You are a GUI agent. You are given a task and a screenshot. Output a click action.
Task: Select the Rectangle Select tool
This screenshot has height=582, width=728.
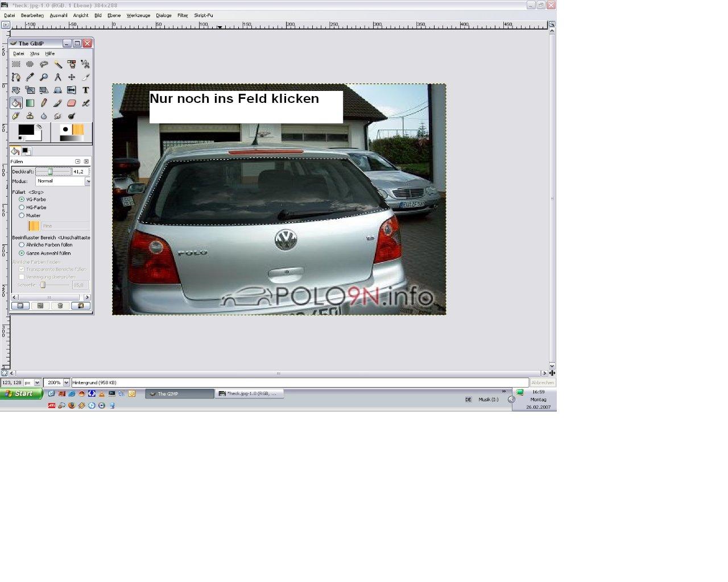click(x=16, y=64)
